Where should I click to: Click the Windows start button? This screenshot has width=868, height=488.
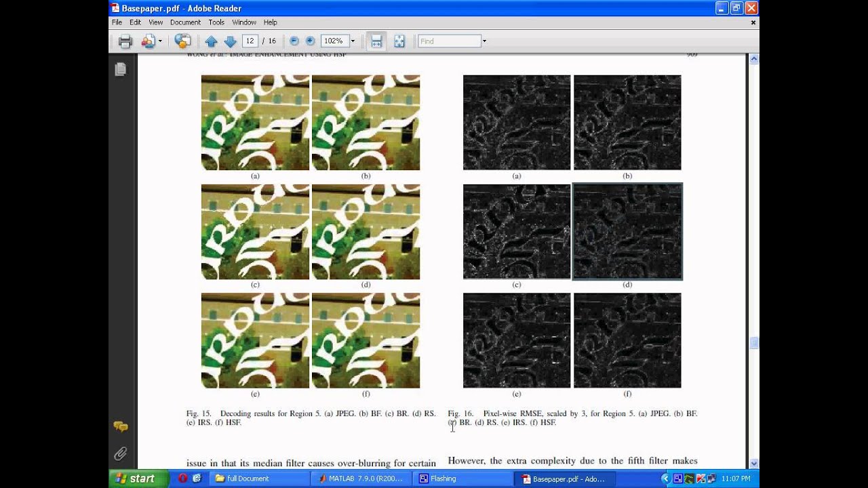[x=138, y=479]
